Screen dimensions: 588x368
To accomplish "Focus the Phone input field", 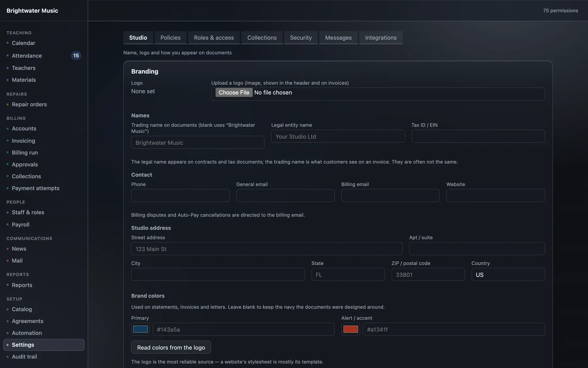I will [180, 196].
